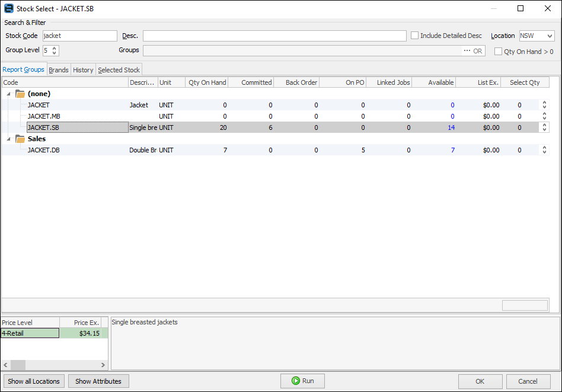Toggle the Qty On Hand > 0 filter
562x392 pixels.
(x=498, y=51)
